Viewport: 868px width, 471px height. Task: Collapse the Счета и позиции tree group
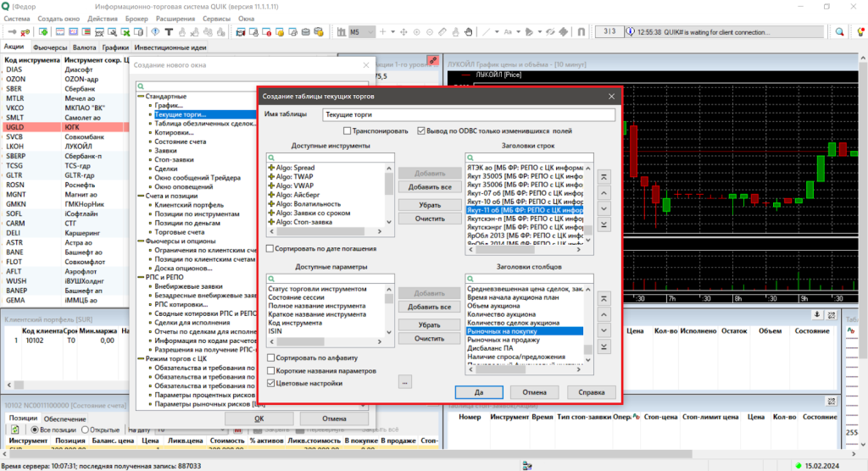pyautogui.click(x=141, y=196)
